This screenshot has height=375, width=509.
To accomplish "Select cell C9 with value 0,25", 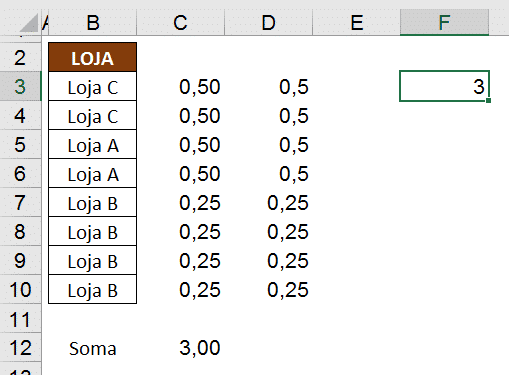I will tap(180, 260).
